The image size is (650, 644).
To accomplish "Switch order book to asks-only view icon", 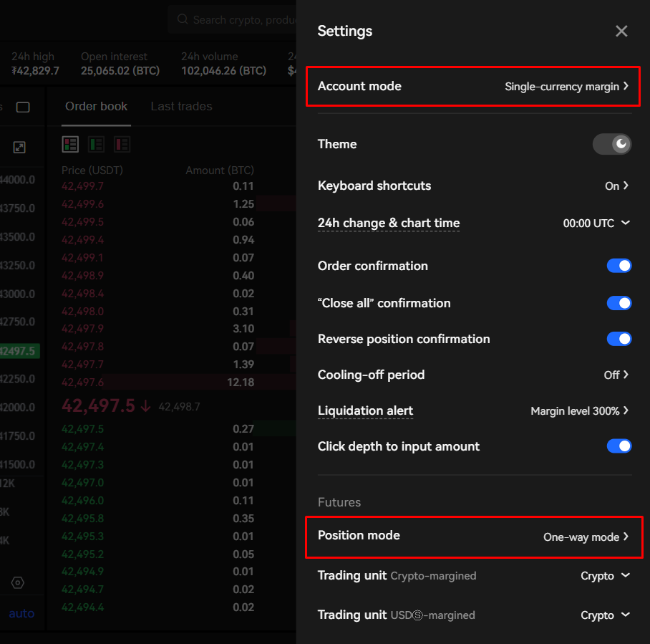I will pos(122,145).
